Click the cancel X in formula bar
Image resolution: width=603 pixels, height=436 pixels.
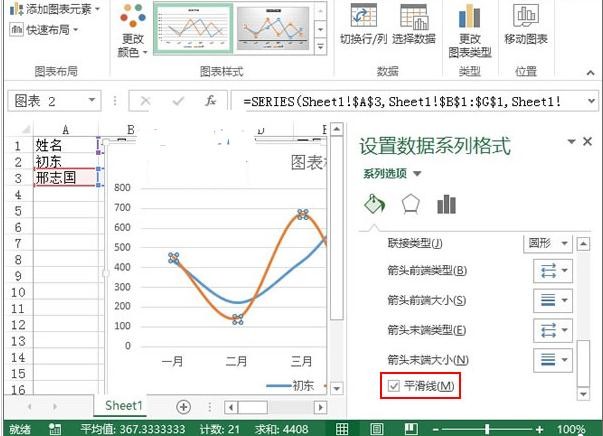[x=145, y=101]
